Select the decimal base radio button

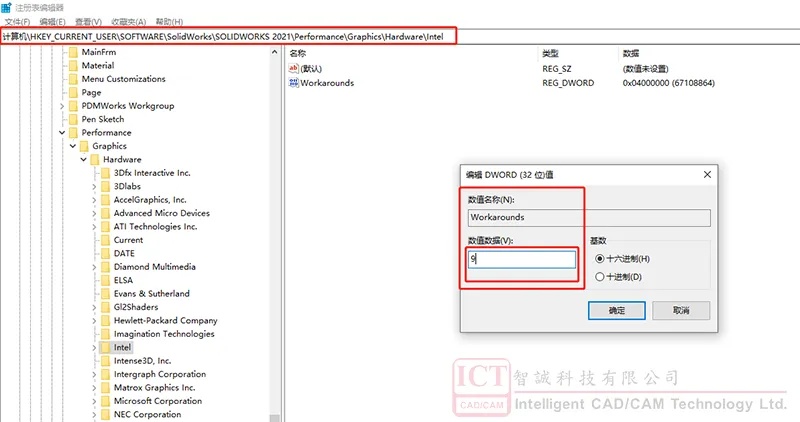[599, 277]
